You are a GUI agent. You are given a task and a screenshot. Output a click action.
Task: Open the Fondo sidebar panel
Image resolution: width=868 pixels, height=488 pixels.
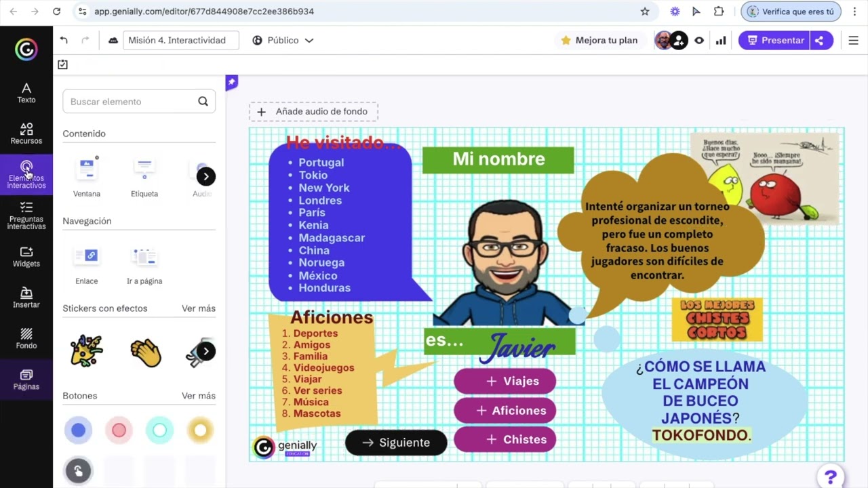coord(26,339)
